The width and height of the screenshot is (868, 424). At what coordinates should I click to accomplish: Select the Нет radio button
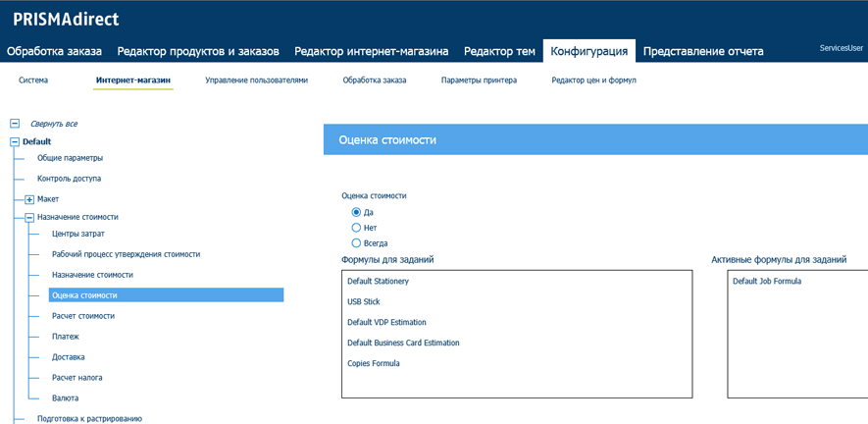[356, 228]
